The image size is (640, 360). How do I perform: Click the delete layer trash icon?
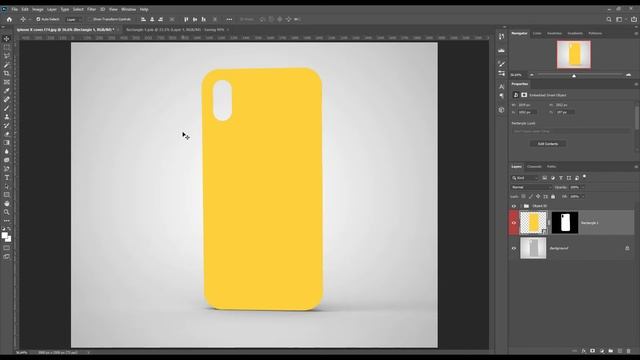629,351
